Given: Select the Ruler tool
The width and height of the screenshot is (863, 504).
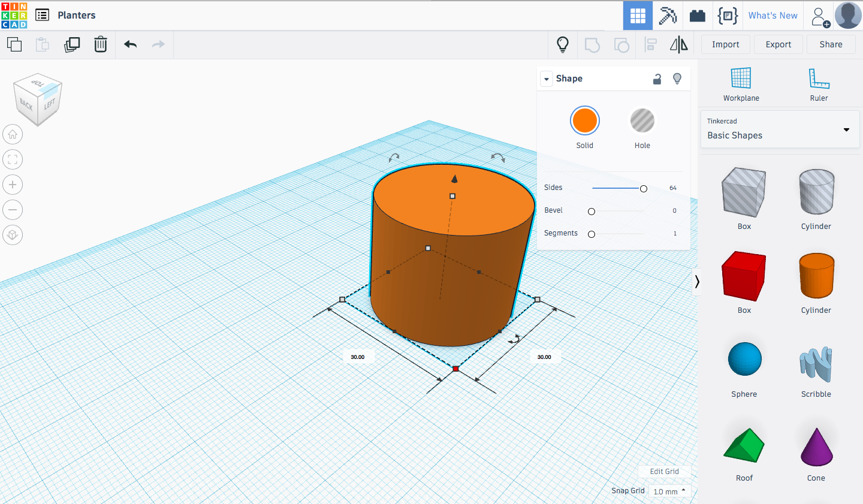Looking at the screenshot, I should coord(819,84).
